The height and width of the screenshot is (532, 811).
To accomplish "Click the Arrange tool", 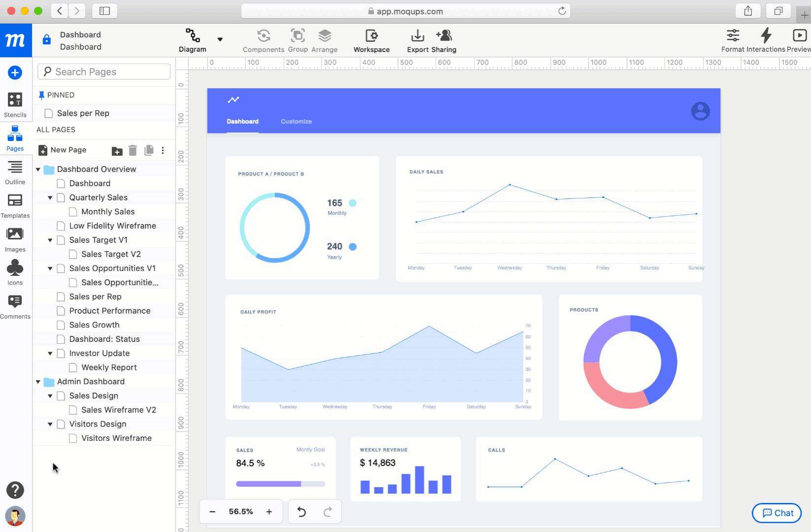I will point(324,40).
